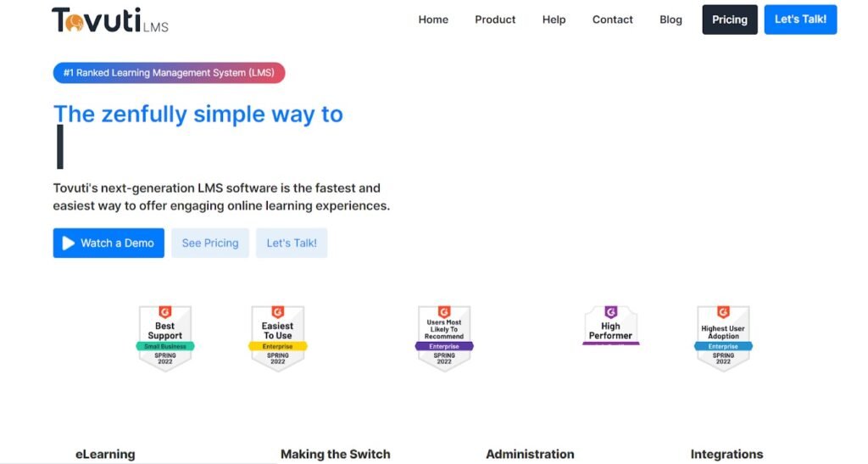This screenshot has height=464, width=868.
Task: Open the Product navigation menu
Action: point(495,20)
